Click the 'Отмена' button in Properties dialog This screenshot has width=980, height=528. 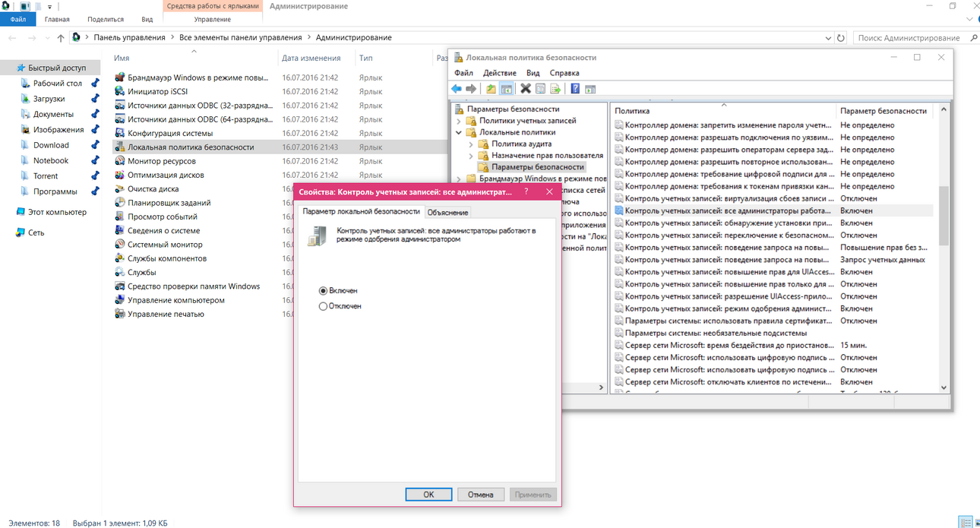point(481,495)
